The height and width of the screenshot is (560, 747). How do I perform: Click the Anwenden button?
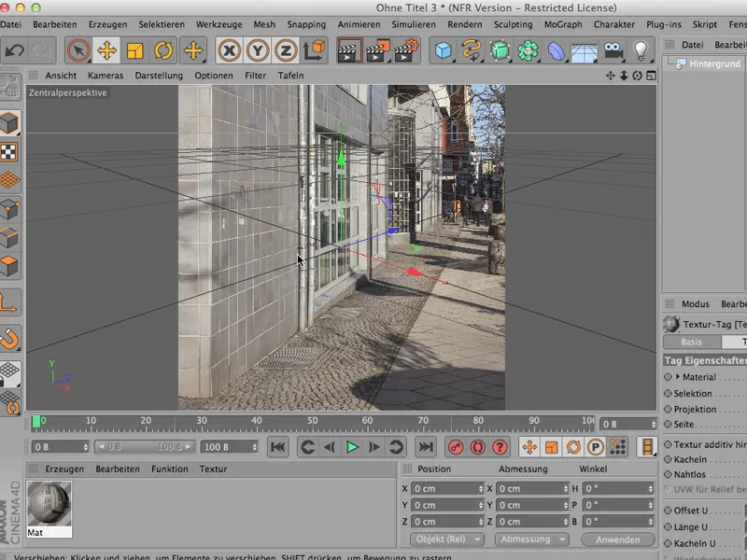618,539
